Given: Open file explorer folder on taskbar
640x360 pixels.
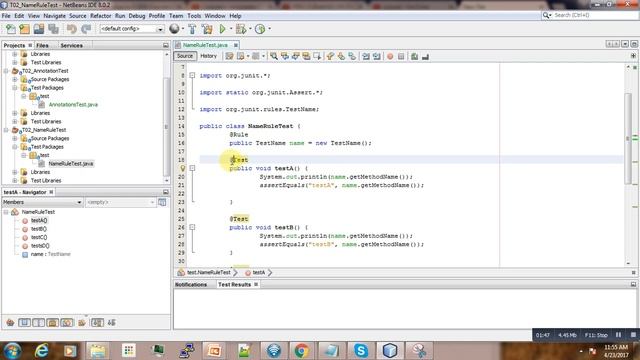Looking at the screenshot, I should coord(98,351).
